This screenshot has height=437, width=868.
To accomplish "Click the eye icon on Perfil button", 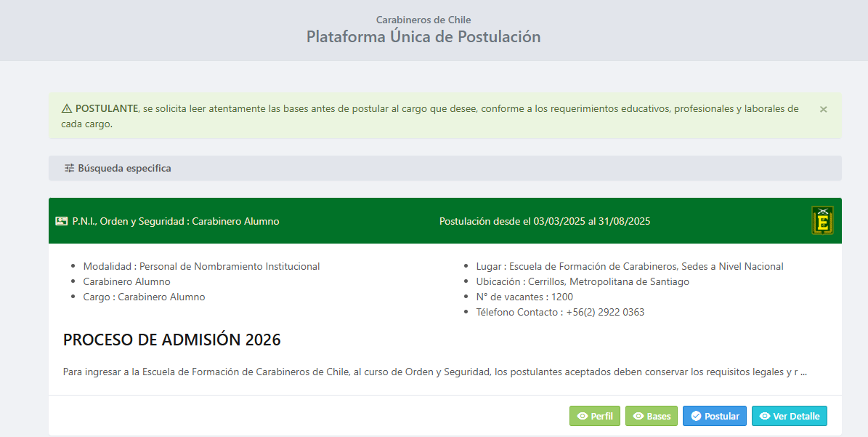I will pos(582,417).
